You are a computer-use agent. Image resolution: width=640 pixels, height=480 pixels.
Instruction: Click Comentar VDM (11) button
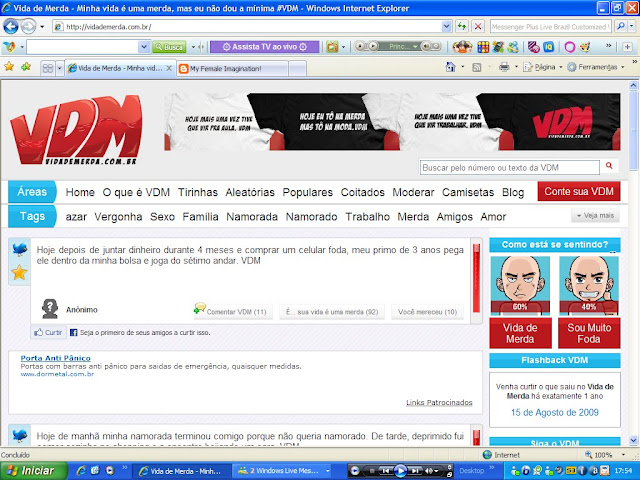pyautogui.click(x=233, y=311)
